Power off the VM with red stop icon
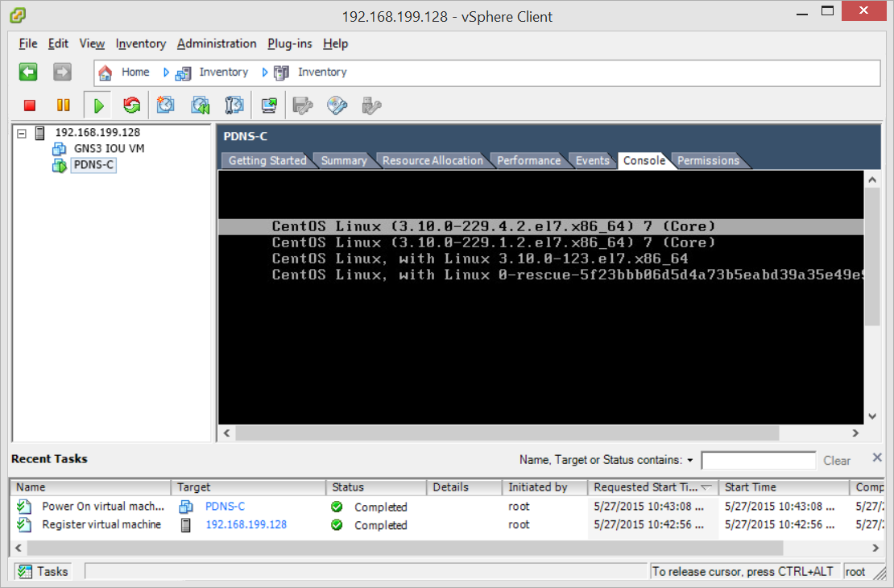The height and width of the screenshot is (588, 894). [x=30, y=106]
